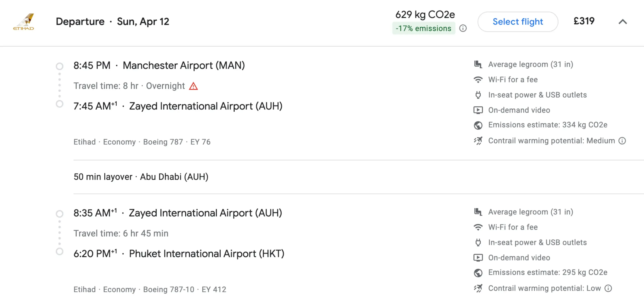The height and width of the screenshot is (304, 644).
Task: Click the info icon next to emissions percentage
Action: pos(463,28)
